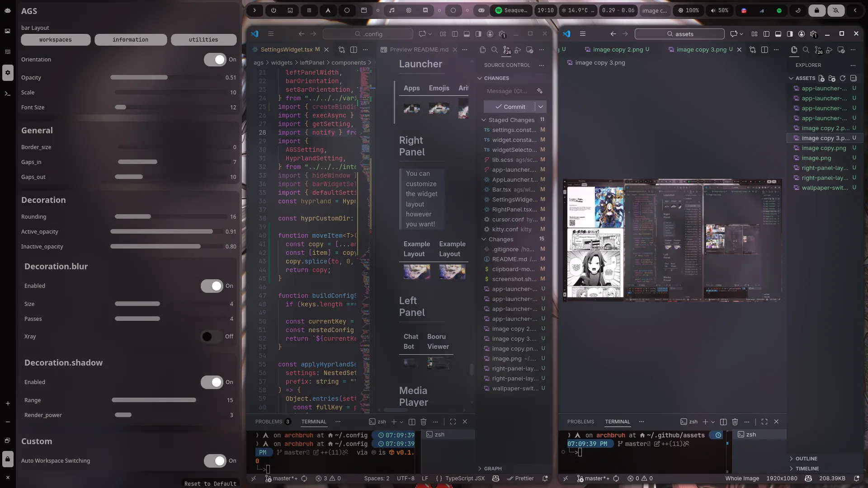Maximize terminal panel in assets window

pos(764,422)
